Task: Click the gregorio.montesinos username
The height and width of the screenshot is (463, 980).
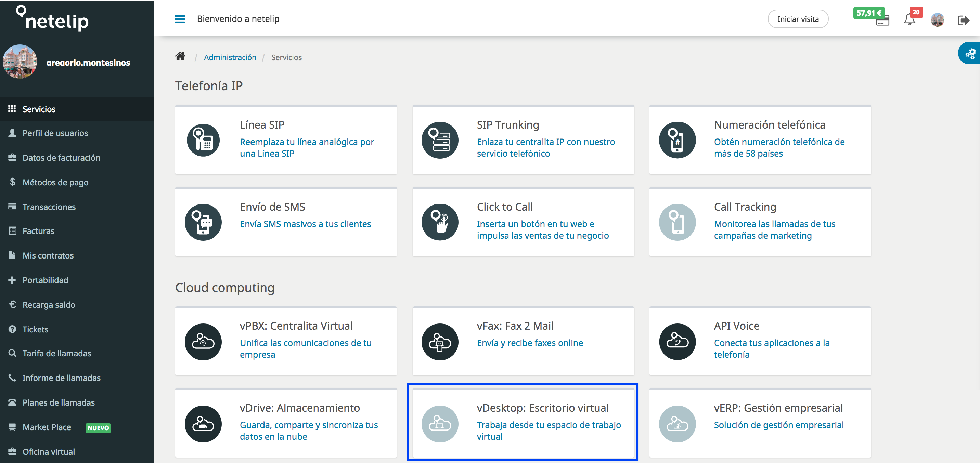Action: pos(88,63)
